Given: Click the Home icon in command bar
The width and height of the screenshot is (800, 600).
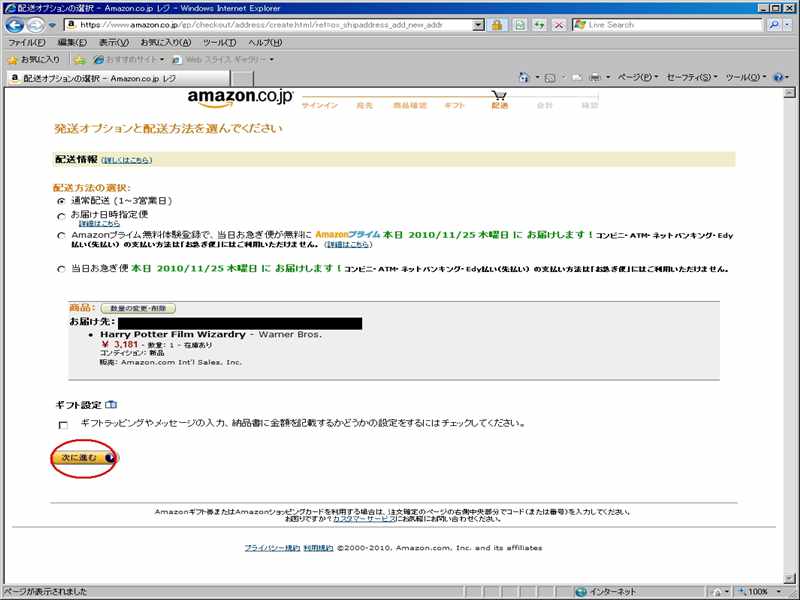Looking at the screenshot, I should 523,78.
